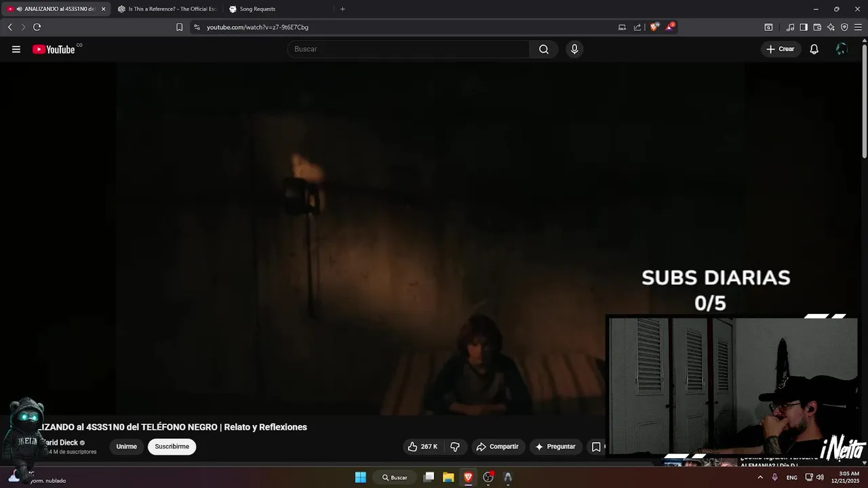The height and width of the screenshot is (488, 868).
Task: Click the Crear button
Action: click(781, 49)
